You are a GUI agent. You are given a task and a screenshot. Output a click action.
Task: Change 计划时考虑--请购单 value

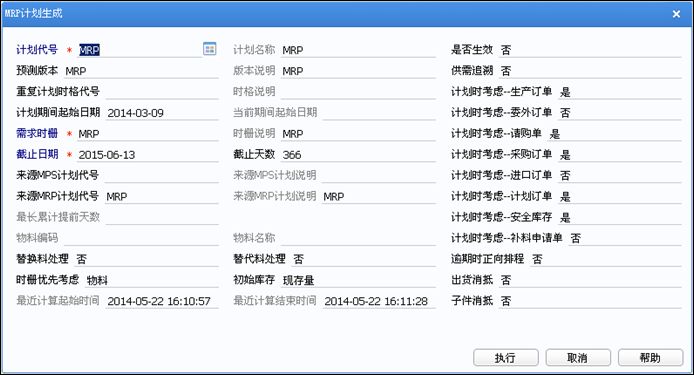click(x=614, y=134)
